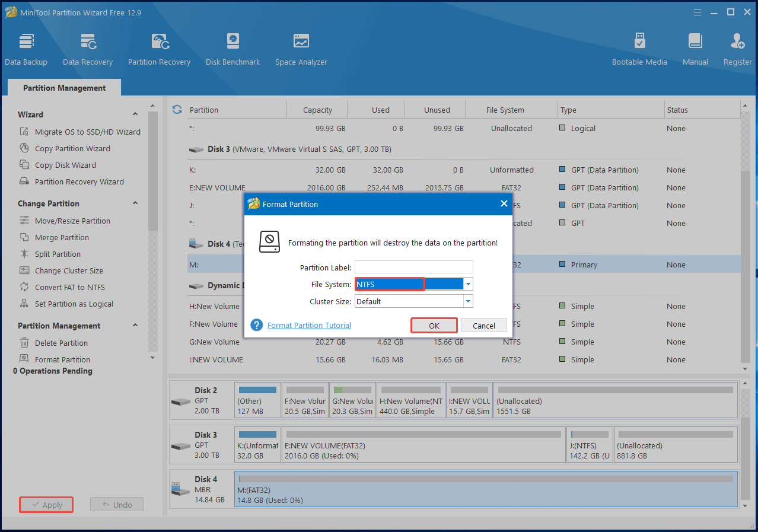This screenshot has width=758, height=532.
Task: Open the Format Partition Tutorial link
Action: click(309, 325)
